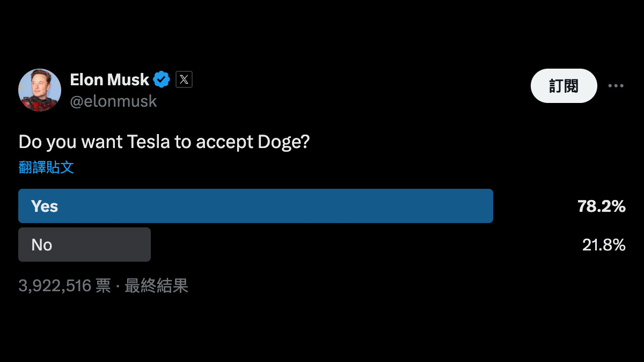Click the 最終結果 final results label
644x362 pixels.
click(x=156, y=286)
